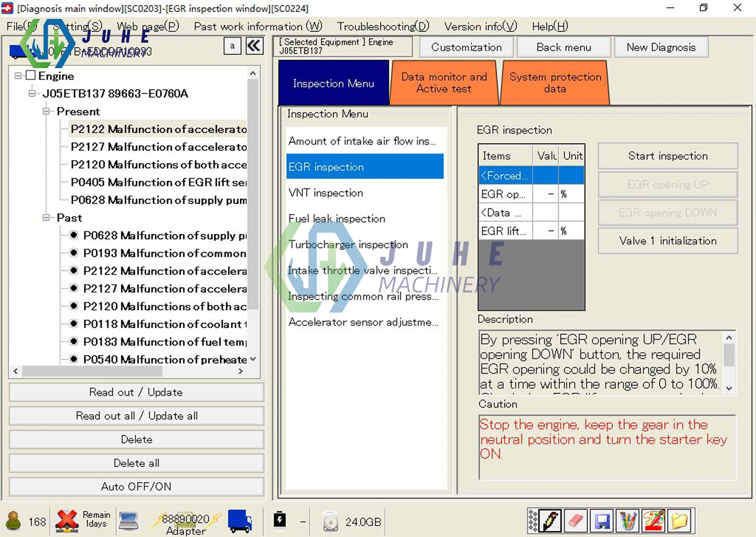This screenshot has width=756, height=537.
Task: Click the floppy disk save icon
Action: pyautogui.click(x=602, y=521)
